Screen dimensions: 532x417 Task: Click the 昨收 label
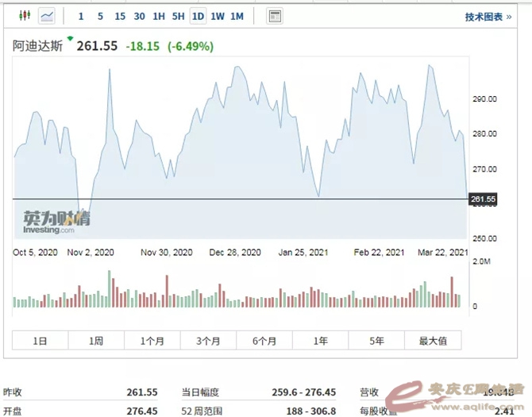click(x=13, y=392)
